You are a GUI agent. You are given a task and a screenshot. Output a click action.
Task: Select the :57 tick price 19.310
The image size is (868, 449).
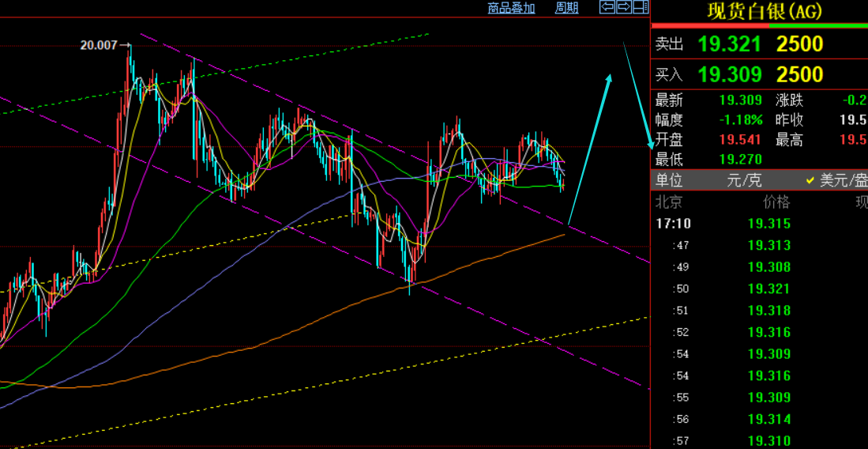(x=769, y=441)
